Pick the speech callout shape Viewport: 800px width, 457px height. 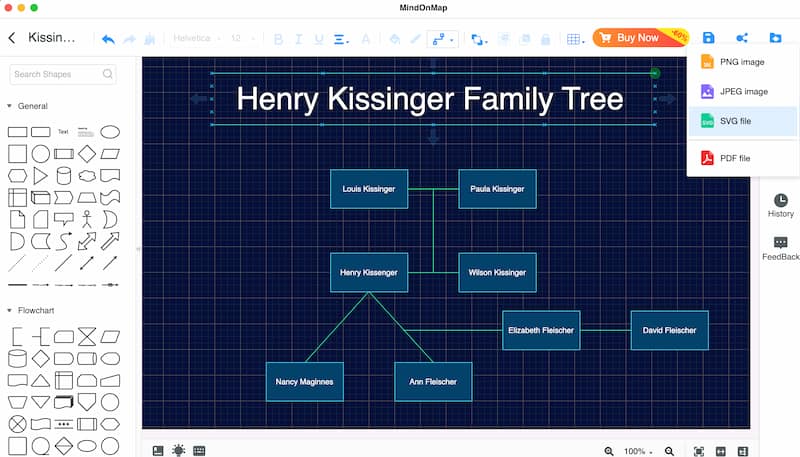tap(64, 219)
